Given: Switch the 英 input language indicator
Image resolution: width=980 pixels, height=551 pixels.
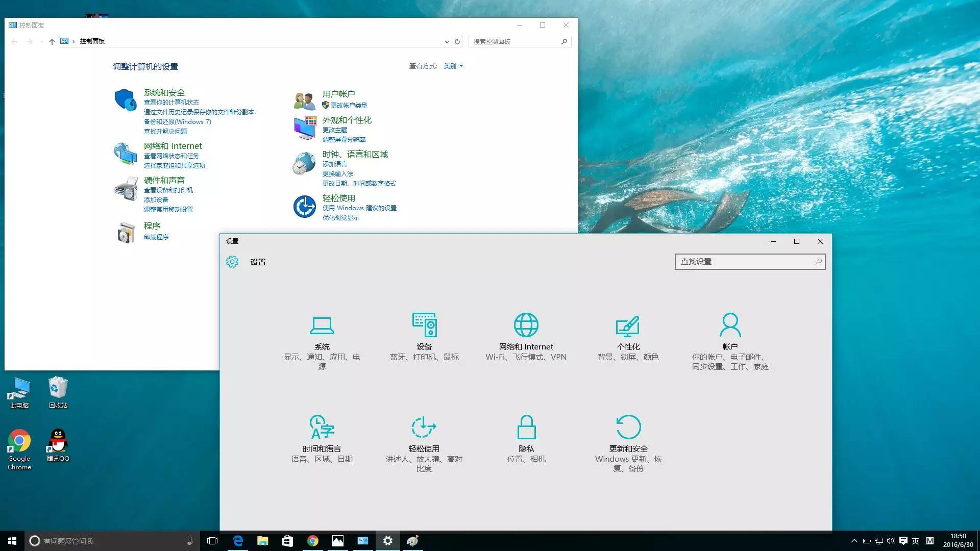Looking at the screenshot, I should click(915, 541).
